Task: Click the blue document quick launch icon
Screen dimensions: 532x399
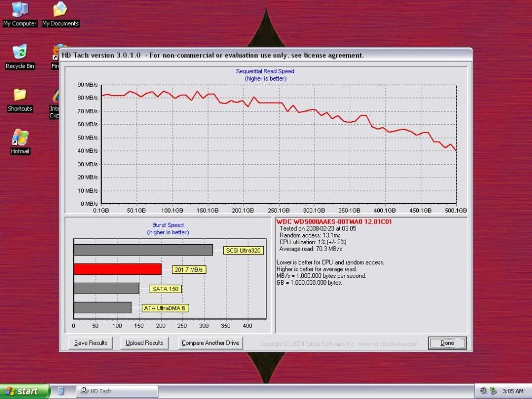Action: click(x=61, y=391)
